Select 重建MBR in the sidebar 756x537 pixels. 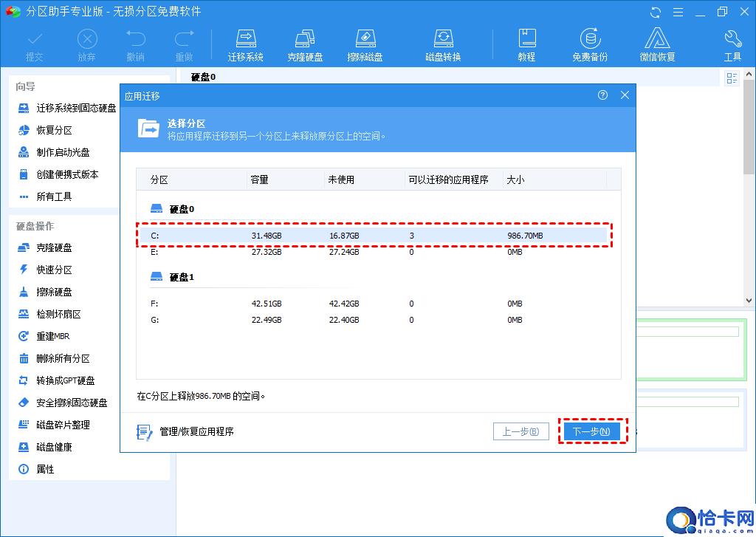pyautogui.click(x=44, y=336)
